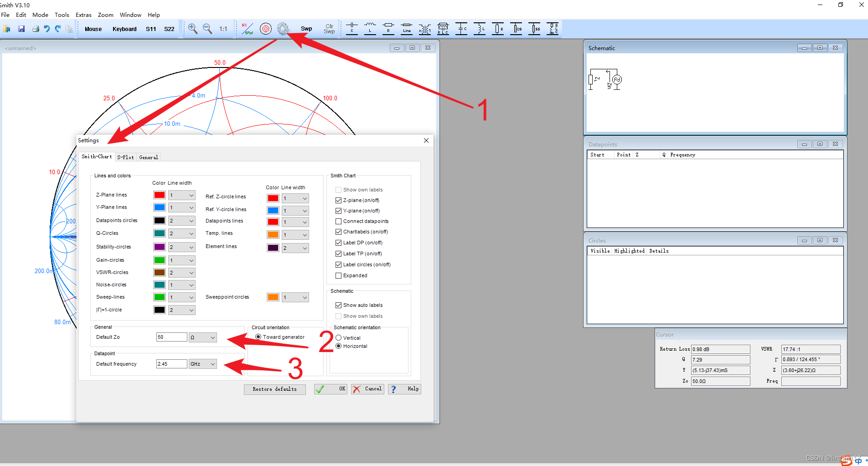Screen dimensions: 868x466
Task: Select Vertical schematic orientation
Action: 338,338
